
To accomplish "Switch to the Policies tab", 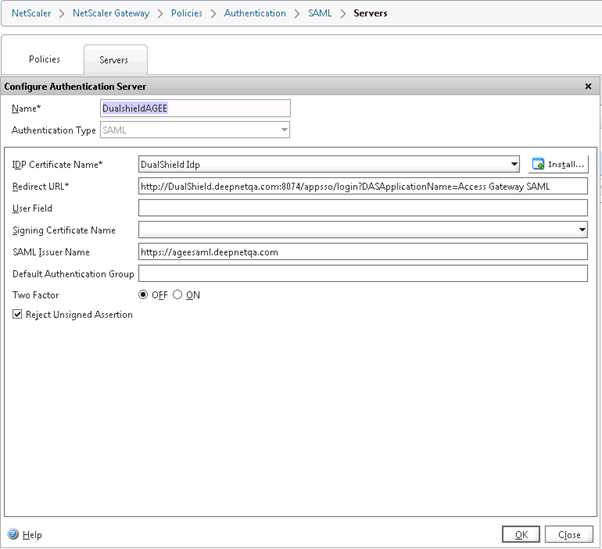I will [44, 60].
